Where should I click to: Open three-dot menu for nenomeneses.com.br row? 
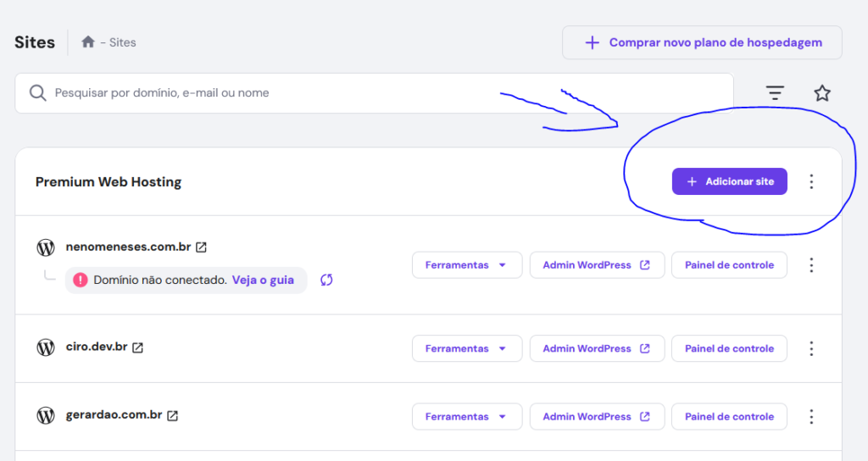coord(811,265)
